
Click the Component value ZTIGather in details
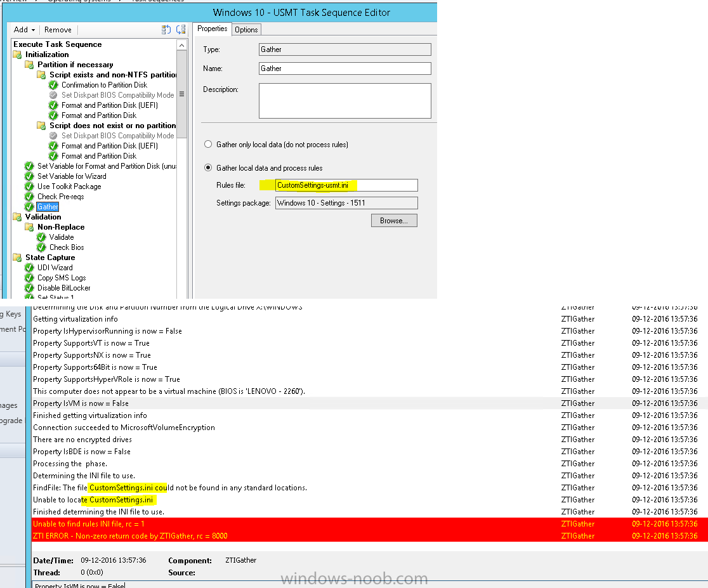pyautogui.click(x=240, y=560)
